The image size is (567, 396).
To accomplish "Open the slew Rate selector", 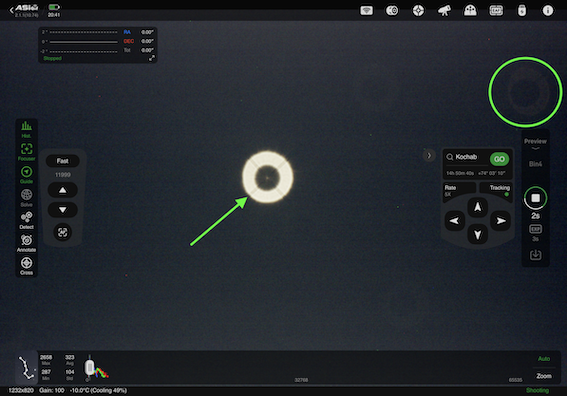I will (x=459, y=191).
